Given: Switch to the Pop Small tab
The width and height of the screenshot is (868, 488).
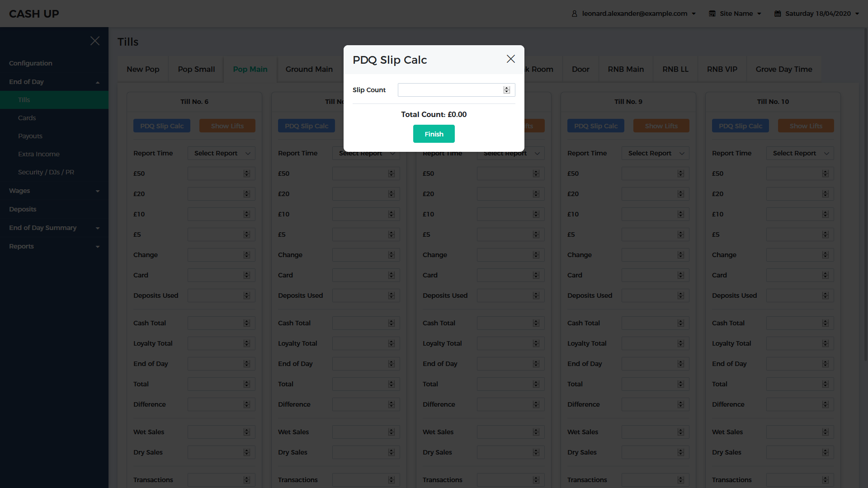Looking at the screenshot, I should click(196, 69).
